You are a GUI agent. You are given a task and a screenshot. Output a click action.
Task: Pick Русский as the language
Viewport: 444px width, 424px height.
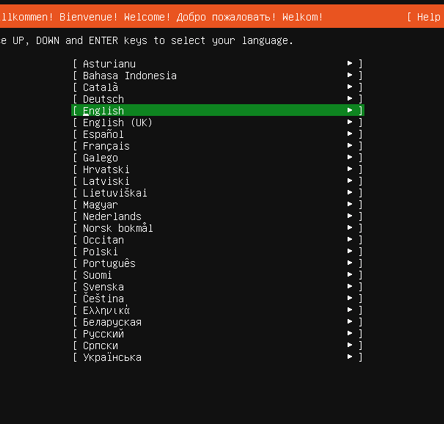[218, 334]
